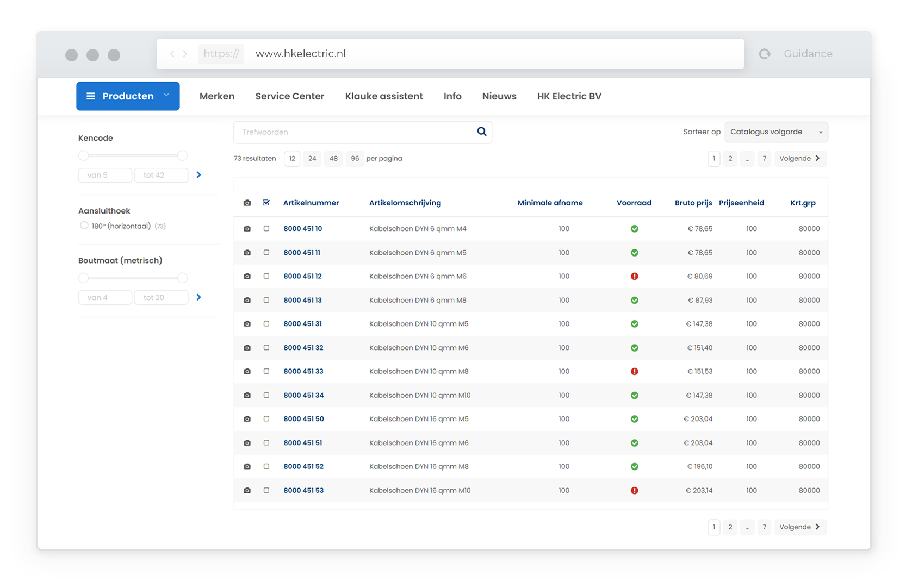Open photo icon for 8000 451 33
906x588 pixels.
click(247, 372)
